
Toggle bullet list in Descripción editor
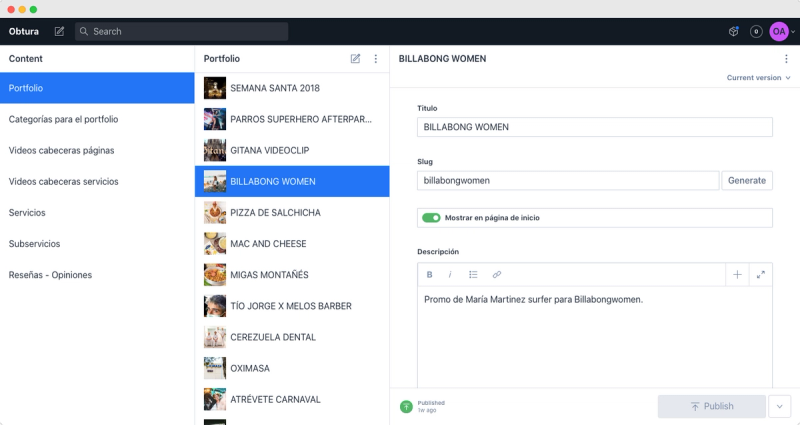point(473,274)
